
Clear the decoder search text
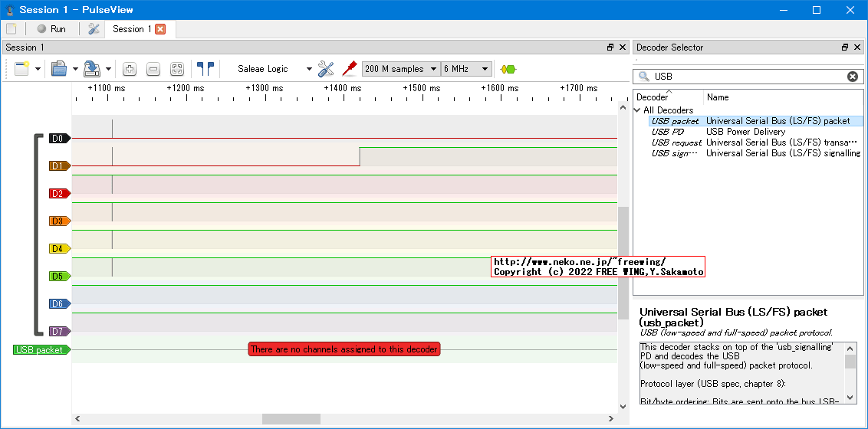point(853,77)
